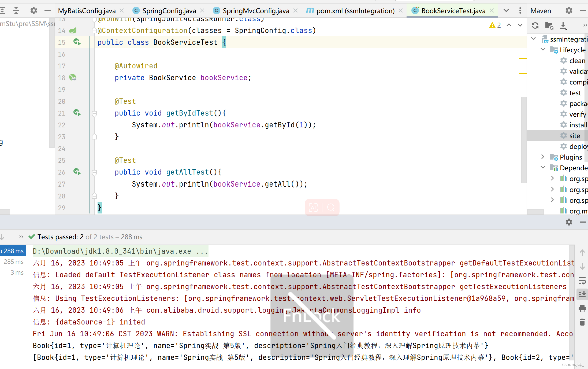
Task: Switch to the pom.xml (ssmIntegration) tab
Action: 355,11
